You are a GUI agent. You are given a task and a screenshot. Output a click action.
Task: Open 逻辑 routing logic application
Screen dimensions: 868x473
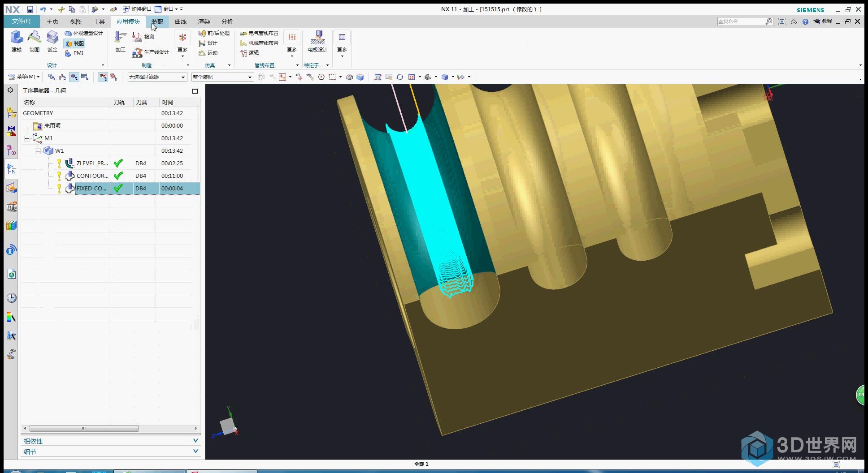point(249,53)
